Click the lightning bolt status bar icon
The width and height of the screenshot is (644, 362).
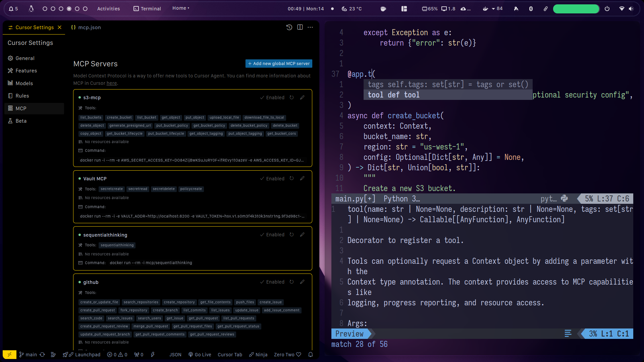(x=153, y=355)
